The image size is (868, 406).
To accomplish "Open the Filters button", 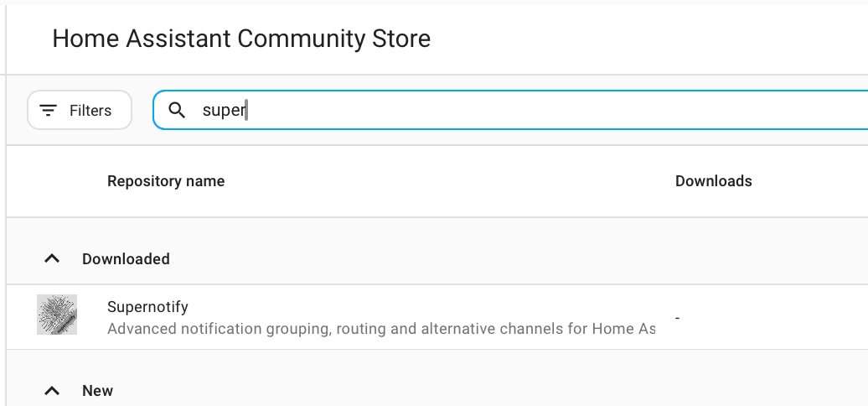I will pos(80,111).
